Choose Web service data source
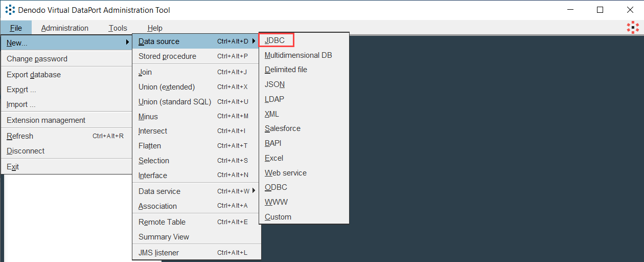This screenshot has width=644, height=262. click(304, 173)
